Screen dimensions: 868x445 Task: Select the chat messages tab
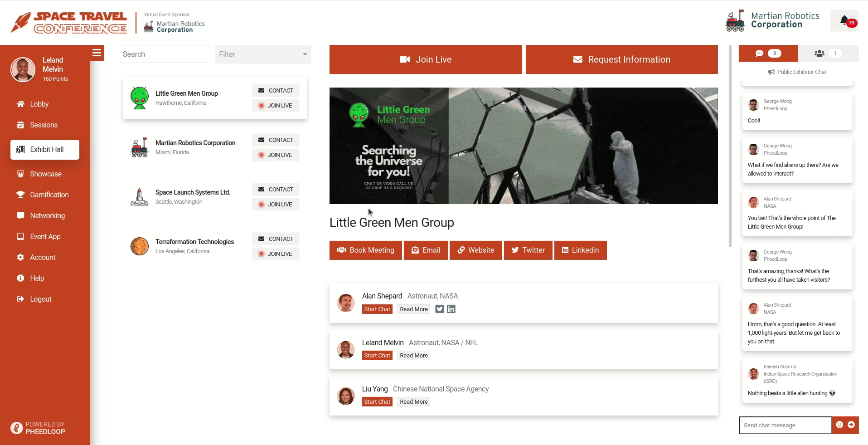[x=768, y=54]
